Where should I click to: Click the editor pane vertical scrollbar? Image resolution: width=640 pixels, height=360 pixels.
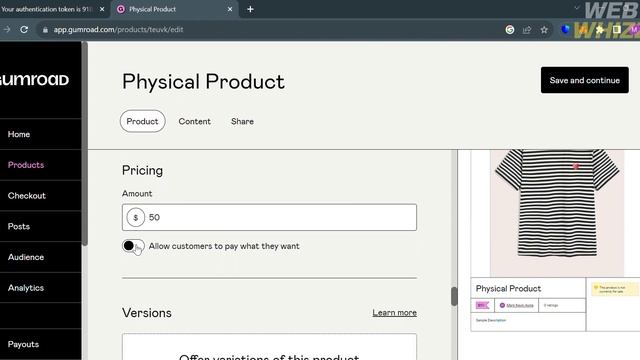(454, 296)
